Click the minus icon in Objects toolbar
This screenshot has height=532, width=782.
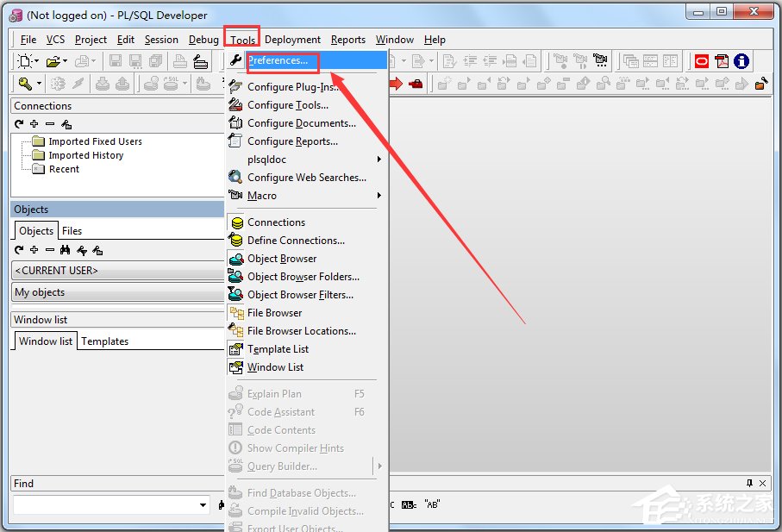(50, 250)
